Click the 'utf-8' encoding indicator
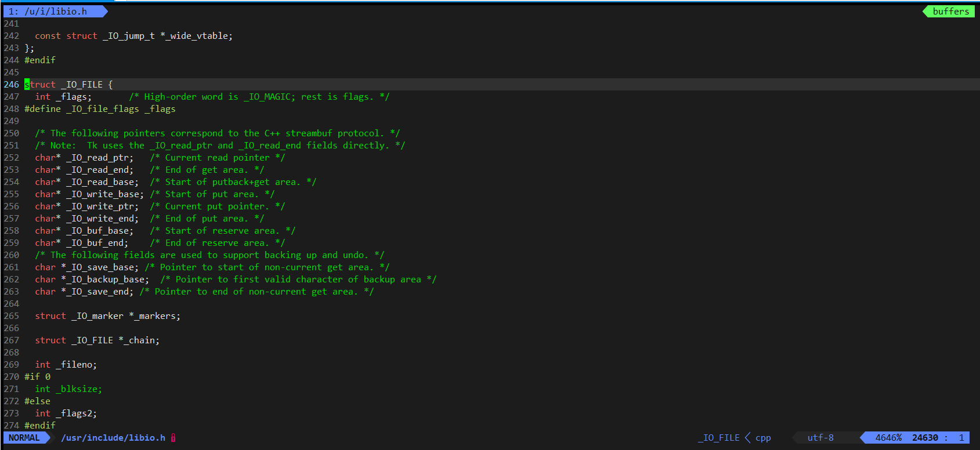The image size is (980, 450). pyautogui.click(x=820, y=438)
